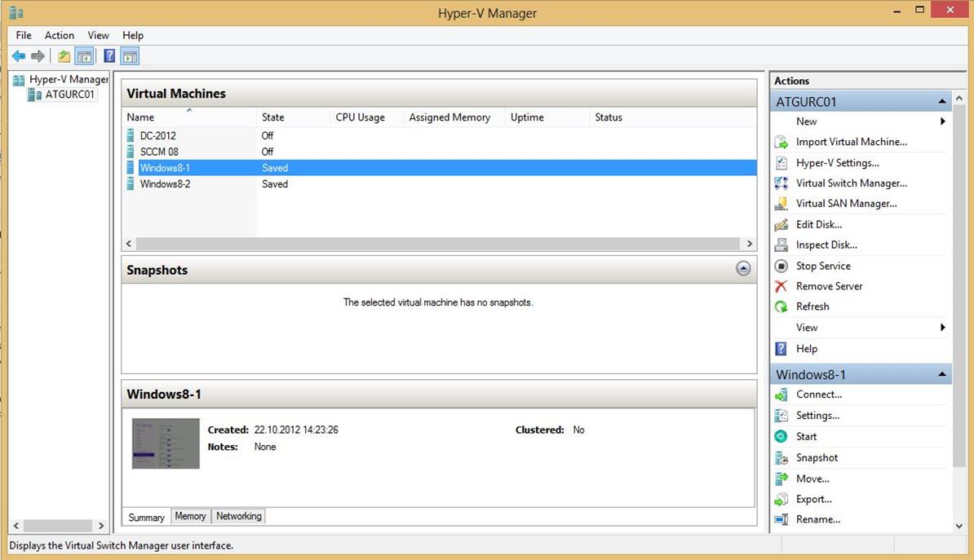Screen dimensions: 974x560
Task: Click the Uptime column header
Action: (x=547, y=117)
